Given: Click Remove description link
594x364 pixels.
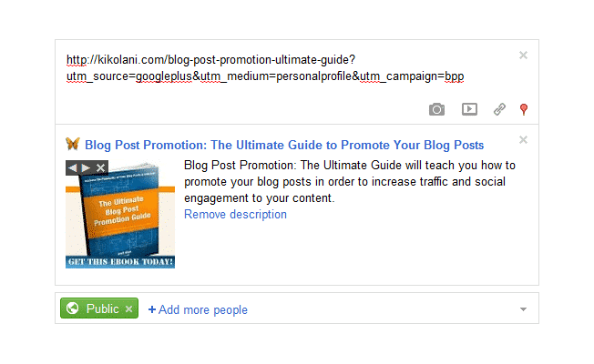Looking at the screenshot, I should pyautogui.click(x=235, y=215).
